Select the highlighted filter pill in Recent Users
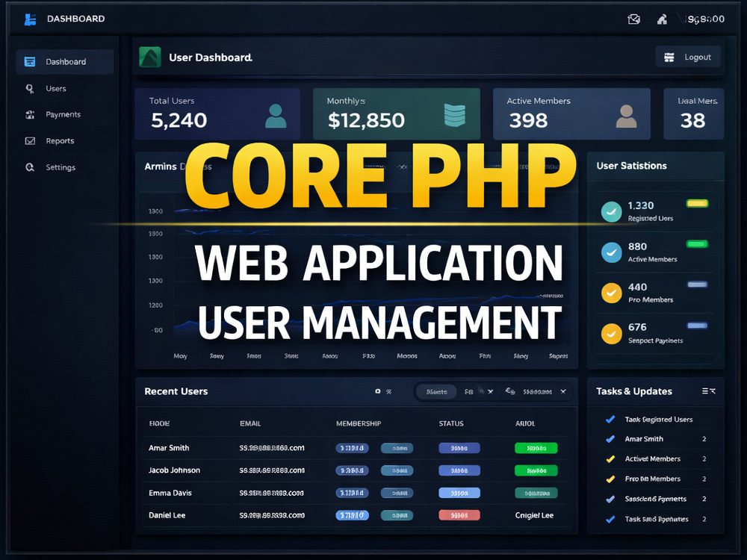The width and height of the screenshot is (747, 560). click(436, 391)
